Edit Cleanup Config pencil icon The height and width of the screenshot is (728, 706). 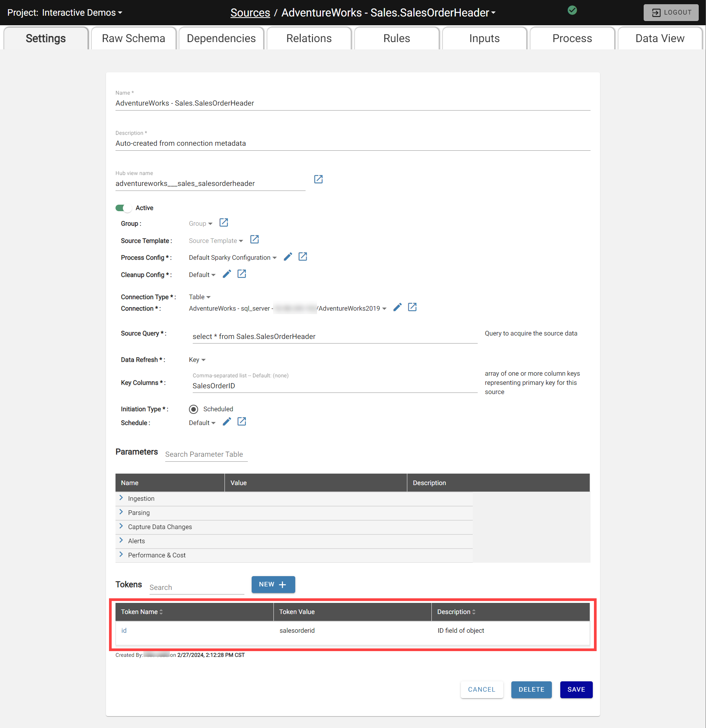[227, 274]
